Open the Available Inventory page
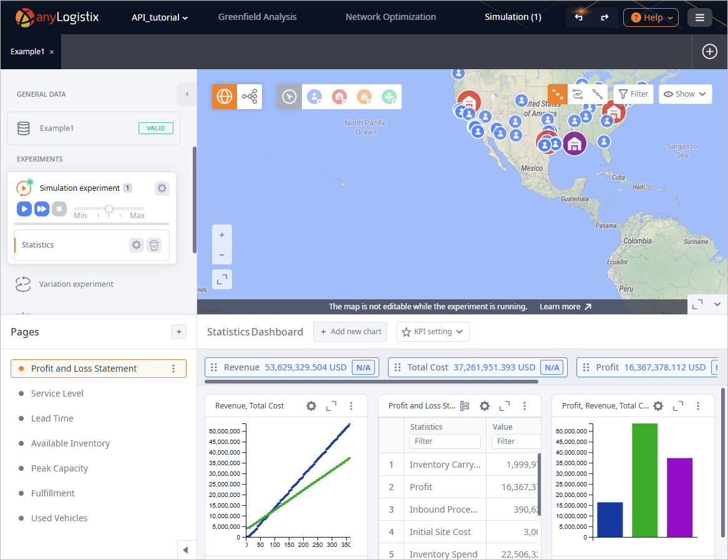The width and height of the screenshot is (728, 560). click(70, 443)
